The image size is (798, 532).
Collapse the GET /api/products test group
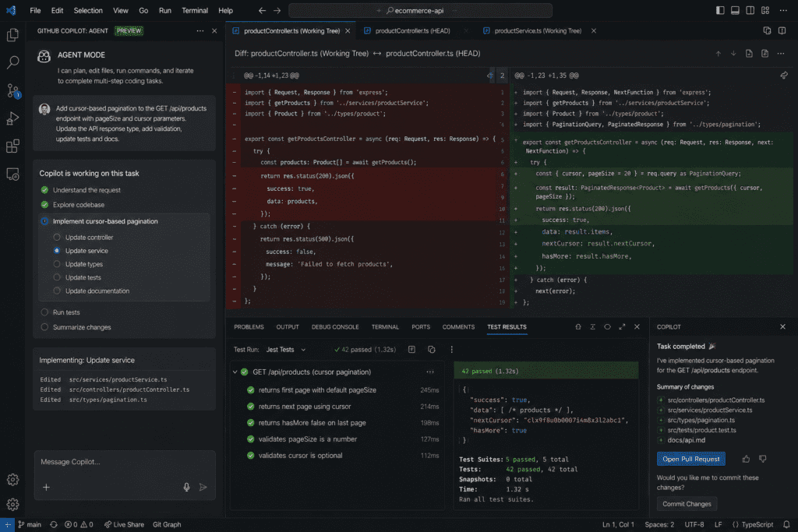point(235,372)
